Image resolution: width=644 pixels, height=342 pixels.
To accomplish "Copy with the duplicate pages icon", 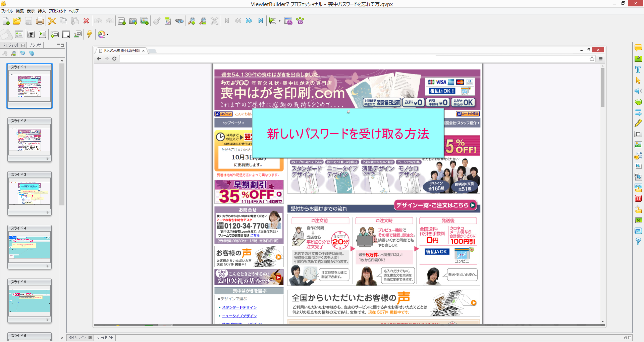I will (x=63, y=21).
